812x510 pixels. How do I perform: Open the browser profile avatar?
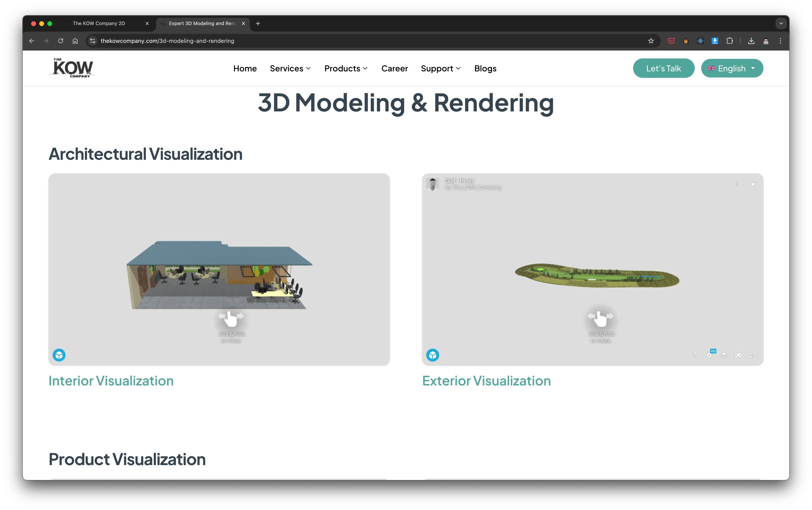click(766, 41)
